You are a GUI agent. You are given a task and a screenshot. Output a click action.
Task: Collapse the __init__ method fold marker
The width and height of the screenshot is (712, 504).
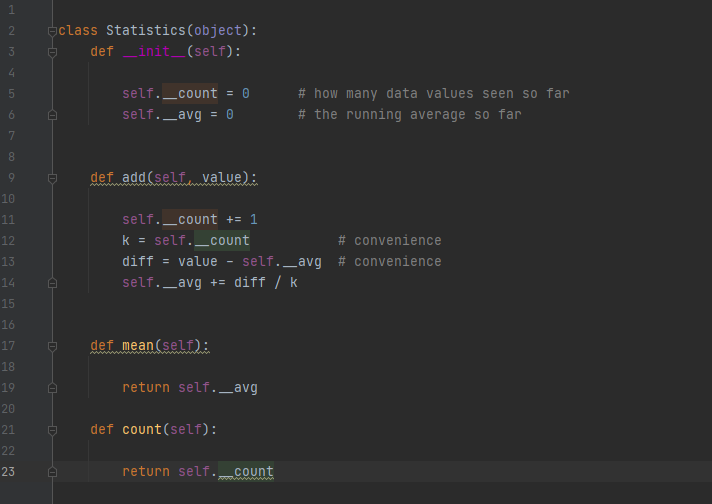[x=52, y=52]
